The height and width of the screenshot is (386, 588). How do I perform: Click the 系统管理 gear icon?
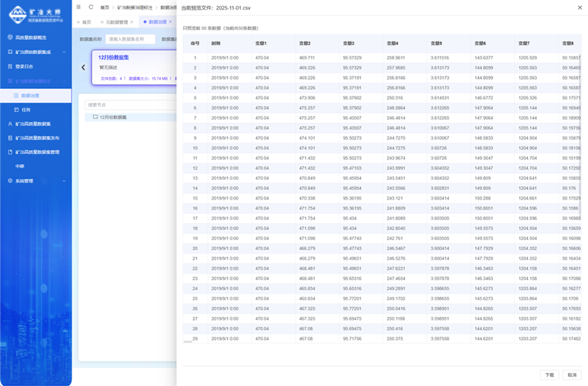[10, 181]
